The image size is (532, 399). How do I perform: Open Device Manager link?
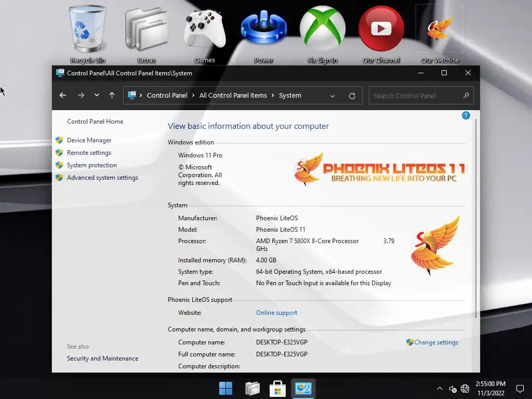(89, 140)
